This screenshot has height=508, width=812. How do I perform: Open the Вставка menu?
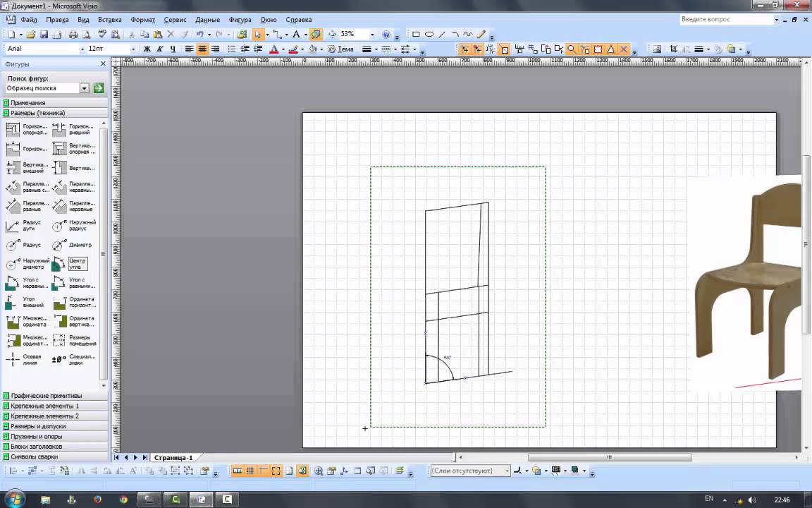pos(110,20)
